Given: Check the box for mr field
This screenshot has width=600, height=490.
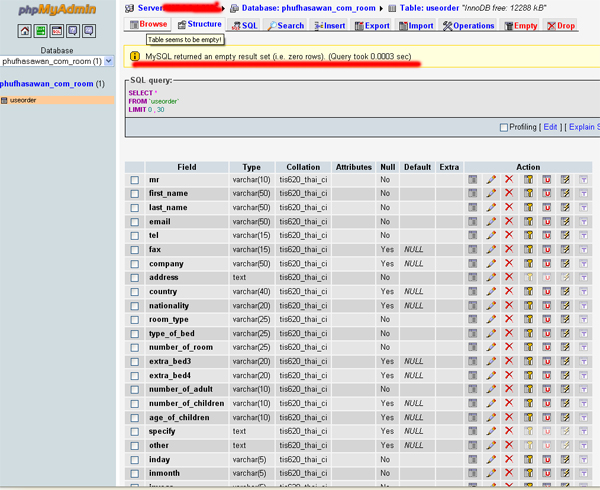Looking at the screenshot, I should [x=135, y=180].
